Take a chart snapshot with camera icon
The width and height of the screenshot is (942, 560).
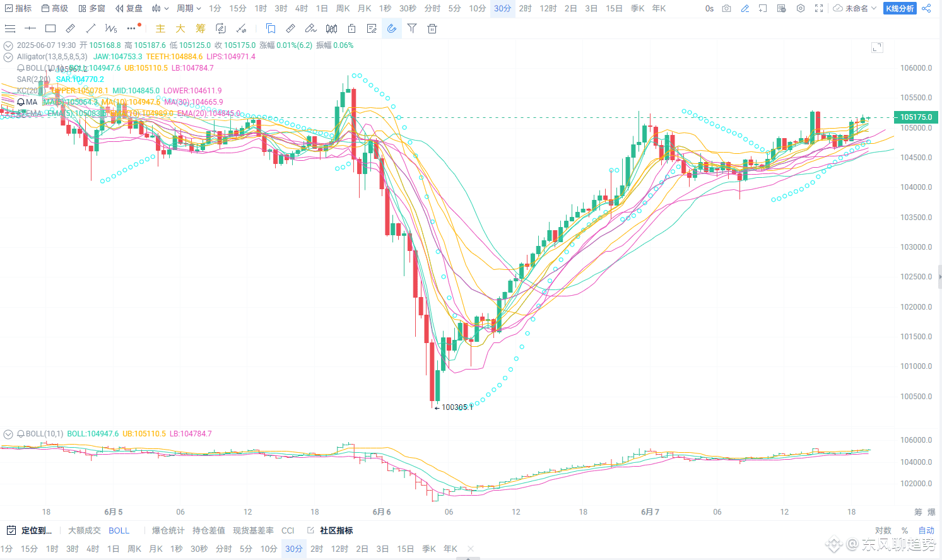(727, 8)
